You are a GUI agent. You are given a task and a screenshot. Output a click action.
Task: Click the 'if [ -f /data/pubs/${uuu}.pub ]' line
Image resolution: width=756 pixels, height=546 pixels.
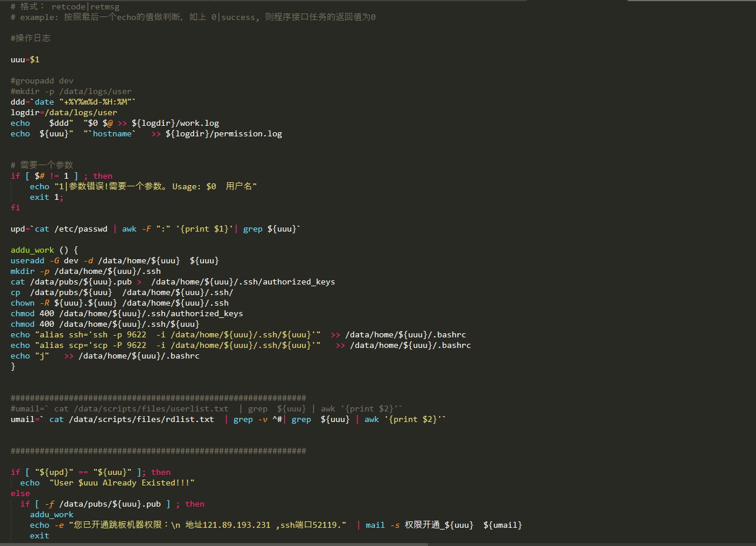(x=112, y=504)
